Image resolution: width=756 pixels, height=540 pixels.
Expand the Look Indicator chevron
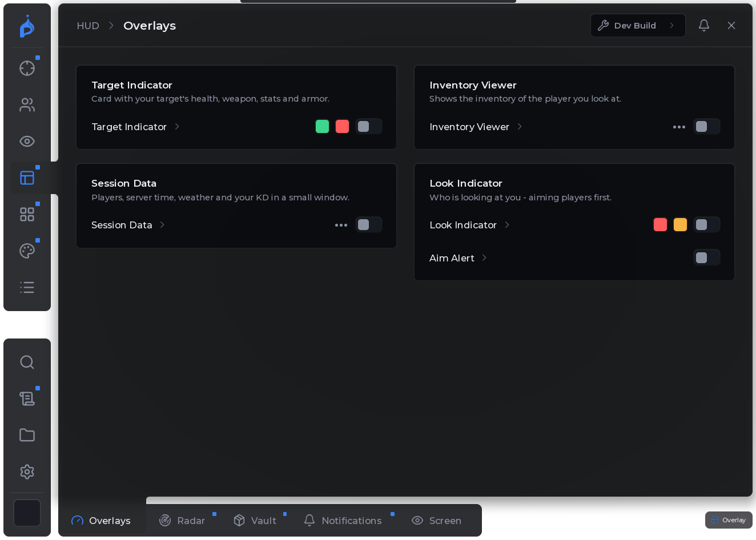pyautogui.click(x=507, y=224)
